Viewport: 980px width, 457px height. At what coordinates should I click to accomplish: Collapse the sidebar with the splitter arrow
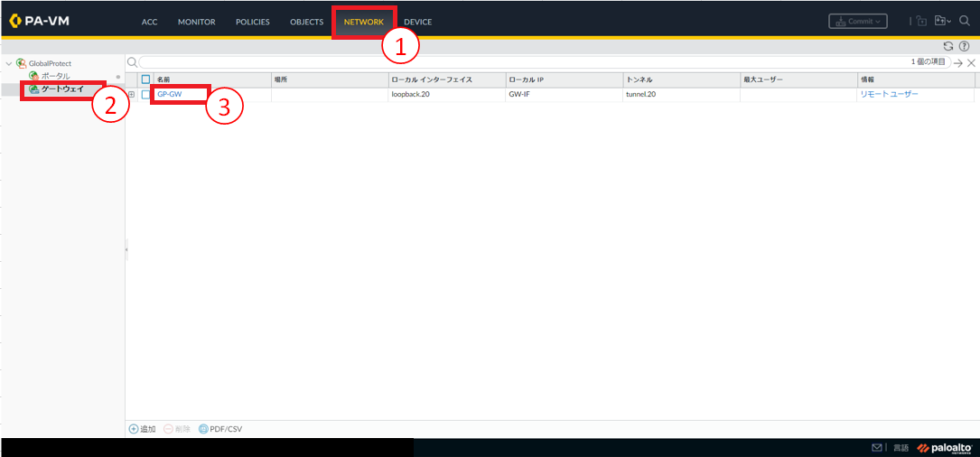[126, 248]
